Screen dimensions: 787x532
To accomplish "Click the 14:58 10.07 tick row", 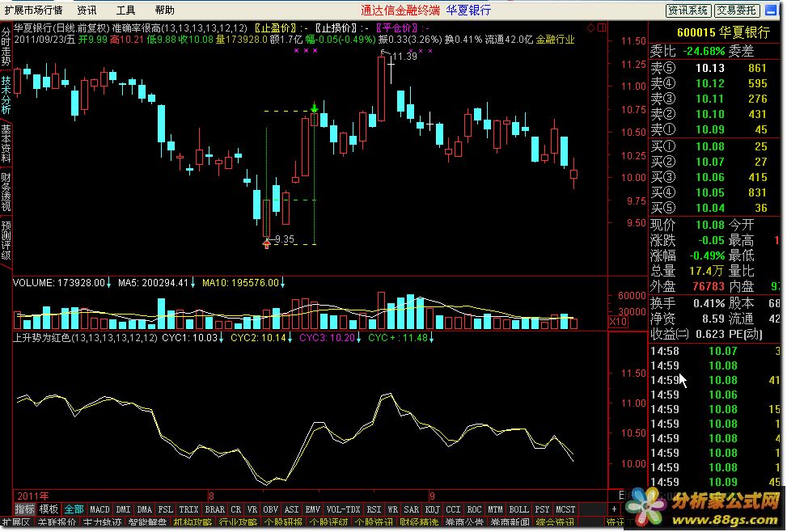I will click(x=715, y=352).
